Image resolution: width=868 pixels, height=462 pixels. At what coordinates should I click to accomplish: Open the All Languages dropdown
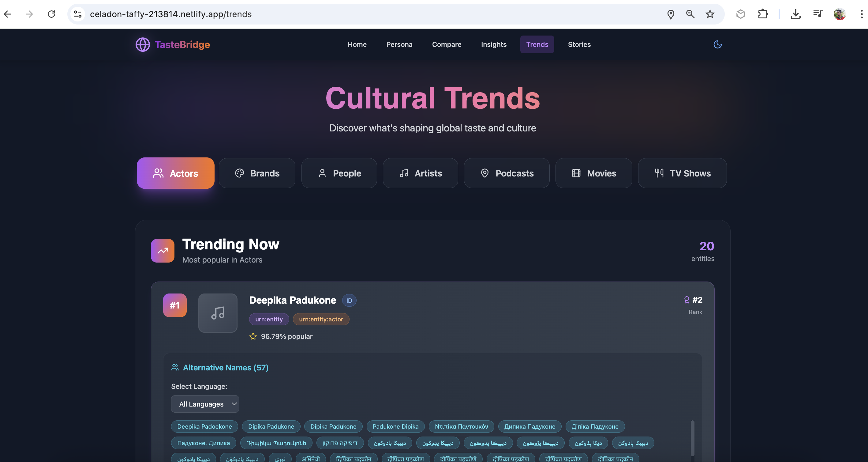tap(205, 404)
